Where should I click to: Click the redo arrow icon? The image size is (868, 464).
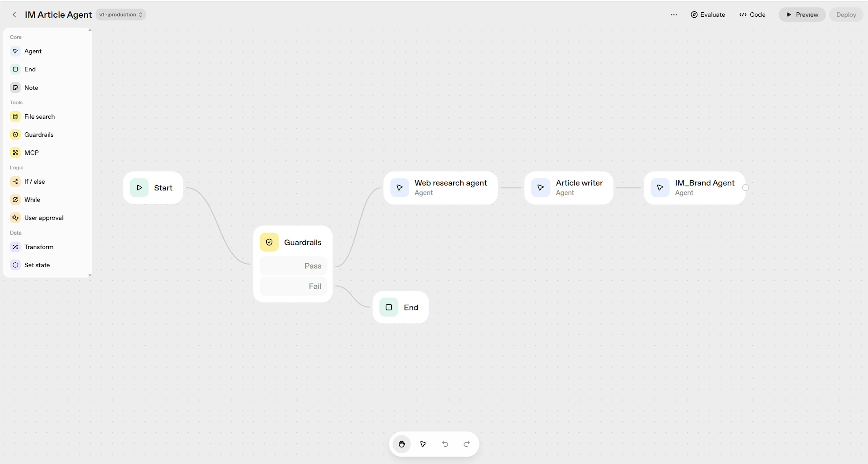click(467, 444)
